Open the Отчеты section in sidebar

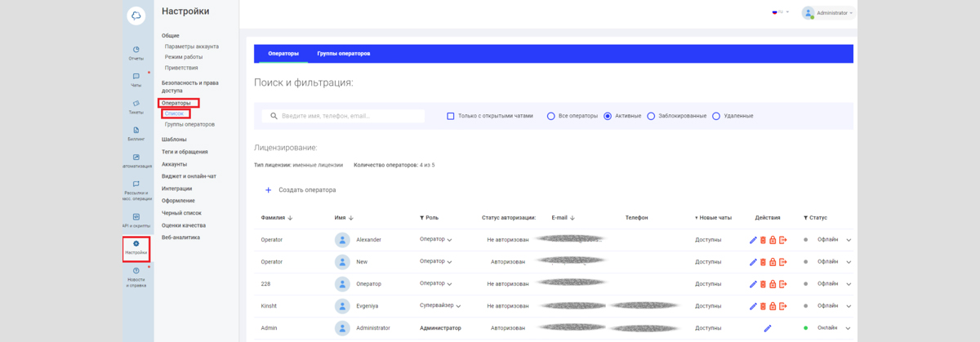tap(136, 53)
